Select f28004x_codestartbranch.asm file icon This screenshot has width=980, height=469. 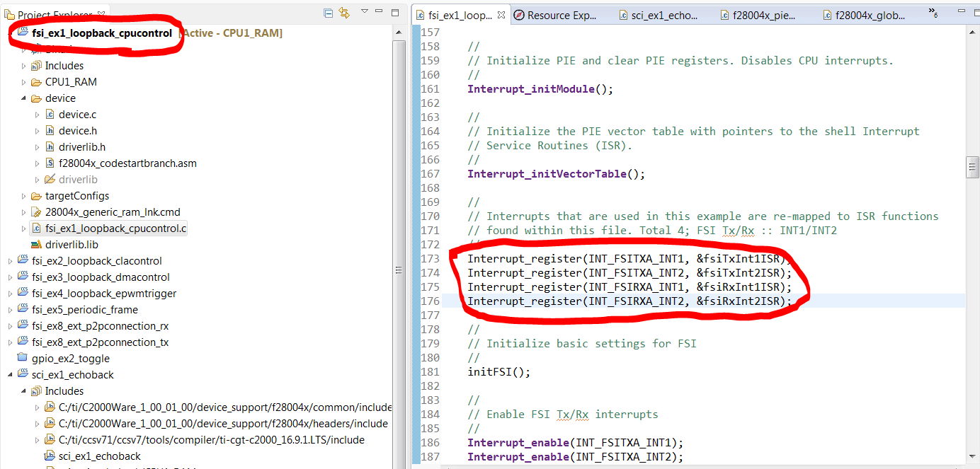coord(50,163)
